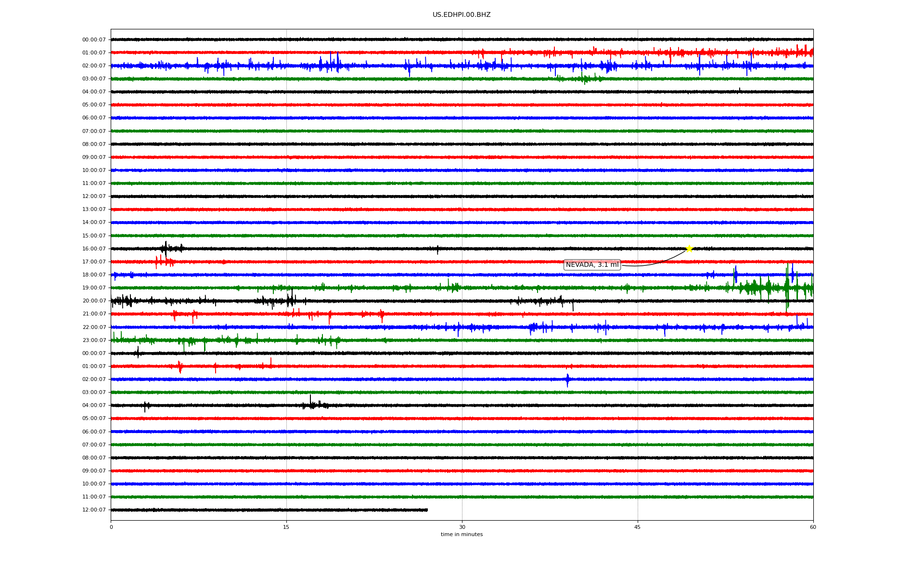
Task: Click the 60 minute x-axis tick label
Action: point(813,527)
